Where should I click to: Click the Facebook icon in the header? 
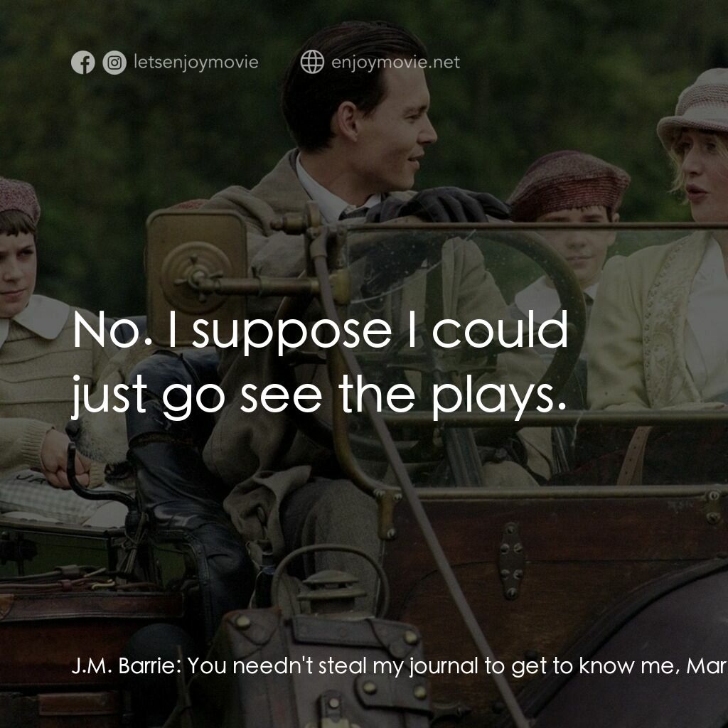tap(83, 62)
